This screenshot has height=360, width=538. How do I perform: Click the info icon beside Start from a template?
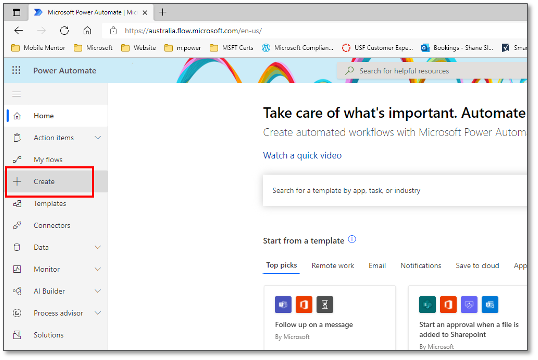(352, 239)
